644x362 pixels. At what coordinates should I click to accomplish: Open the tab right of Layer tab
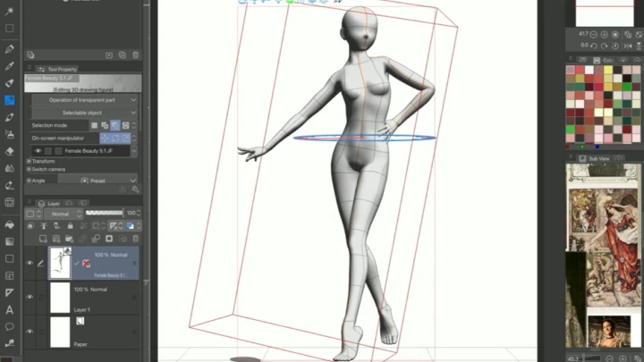69,203
